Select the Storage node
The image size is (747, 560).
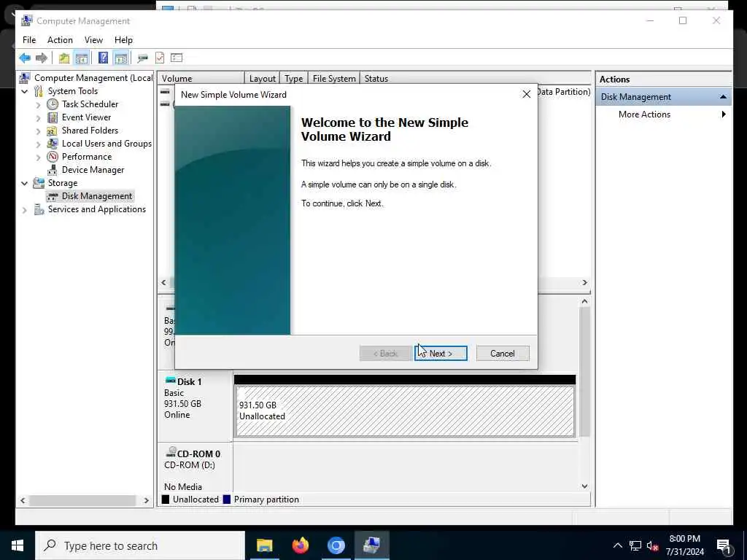(x=62, y=183)
